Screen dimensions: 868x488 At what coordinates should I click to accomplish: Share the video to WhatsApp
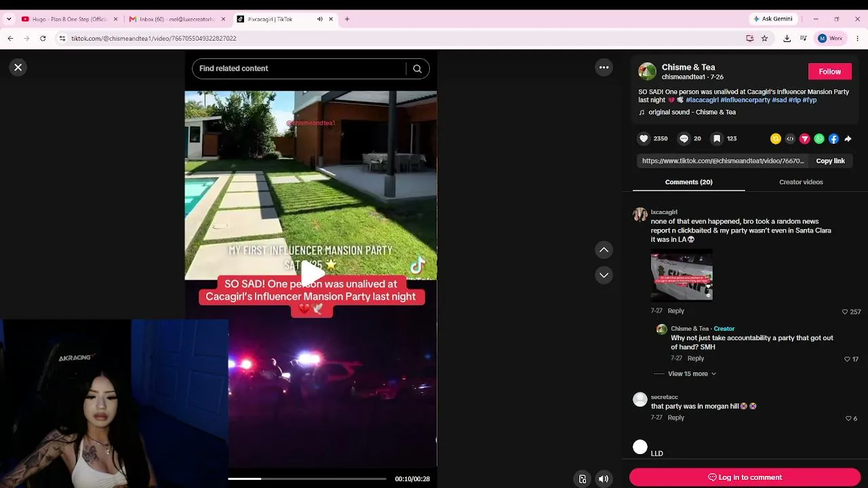tap(819, 139)
